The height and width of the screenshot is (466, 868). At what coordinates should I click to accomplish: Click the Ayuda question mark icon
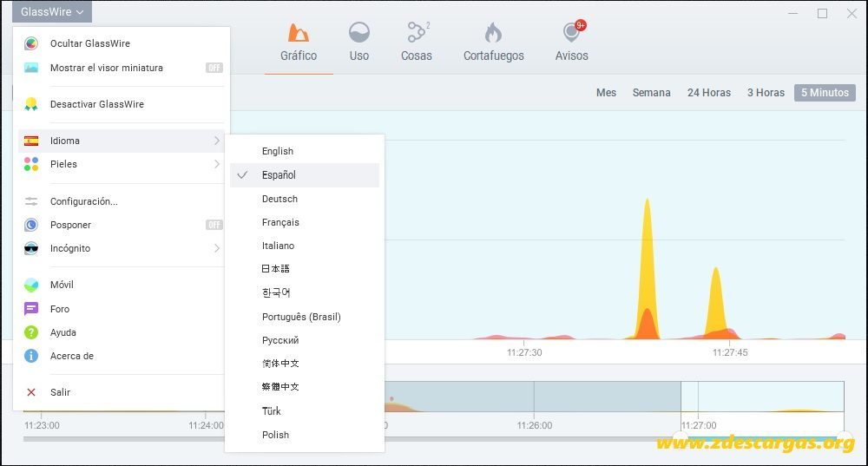31,332
